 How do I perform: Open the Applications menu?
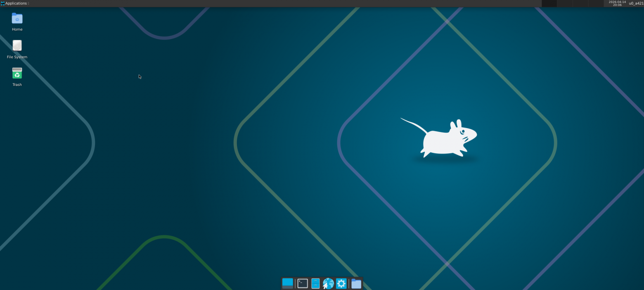coord(14,3)
